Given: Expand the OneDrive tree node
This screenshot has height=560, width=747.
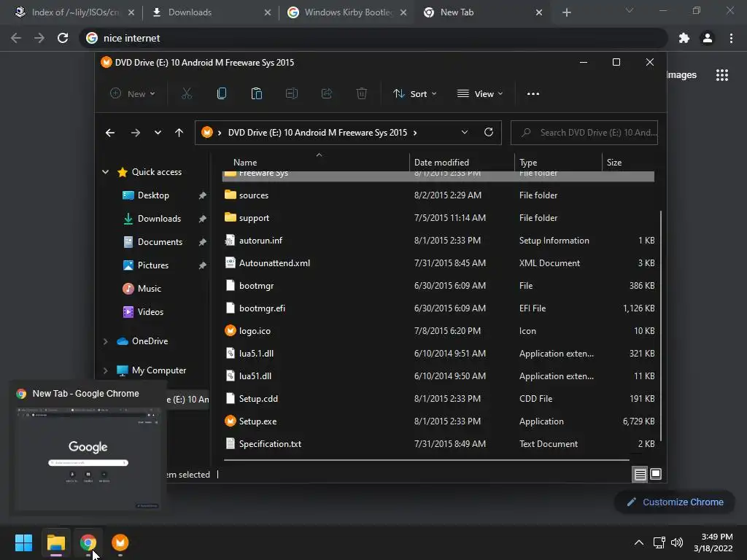Looking at the screenshot, I should pos(105,341).
